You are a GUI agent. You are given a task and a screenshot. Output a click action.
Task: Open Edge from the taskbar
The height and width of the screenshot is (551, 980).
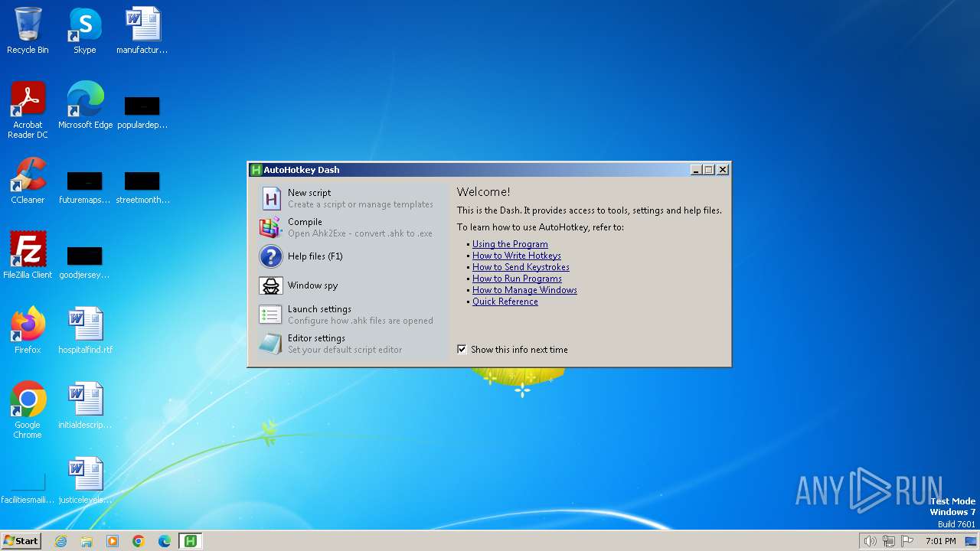point(165,541)
